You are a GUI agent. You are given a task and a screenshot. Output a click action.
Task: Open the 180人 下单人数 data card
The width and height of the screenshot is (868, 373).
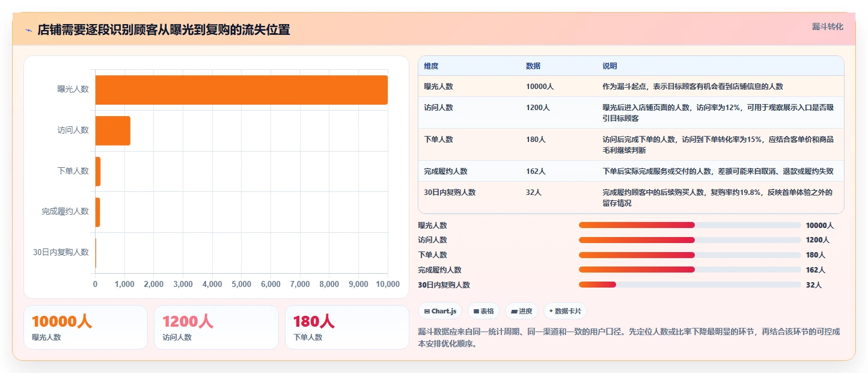click(347, 327)
